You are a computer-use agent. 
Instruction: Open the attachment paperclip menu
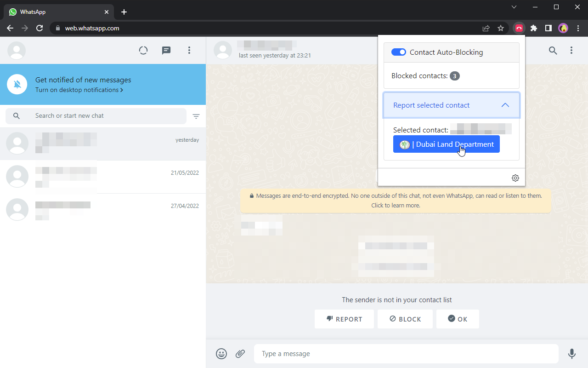[240, 354]
